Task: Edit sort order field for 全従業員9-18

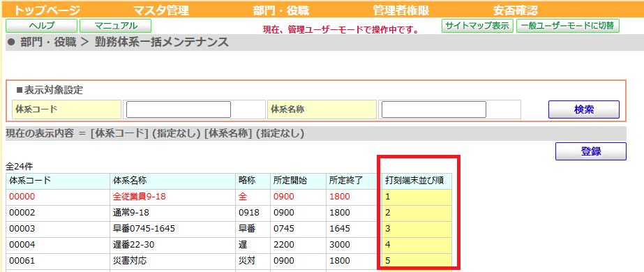Action: pyautogui.click(x=417, y=197)
